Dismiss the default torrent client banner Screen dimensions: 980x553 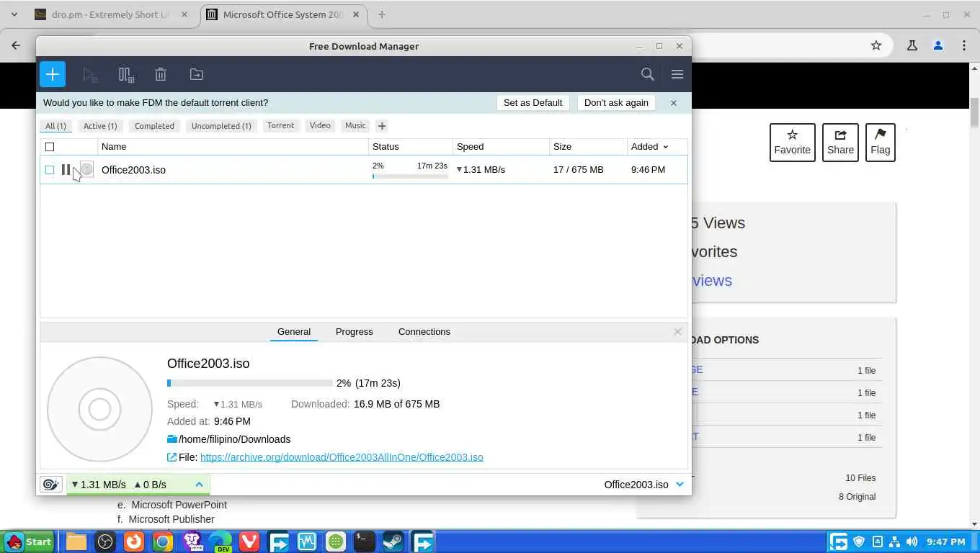point(674,103)
